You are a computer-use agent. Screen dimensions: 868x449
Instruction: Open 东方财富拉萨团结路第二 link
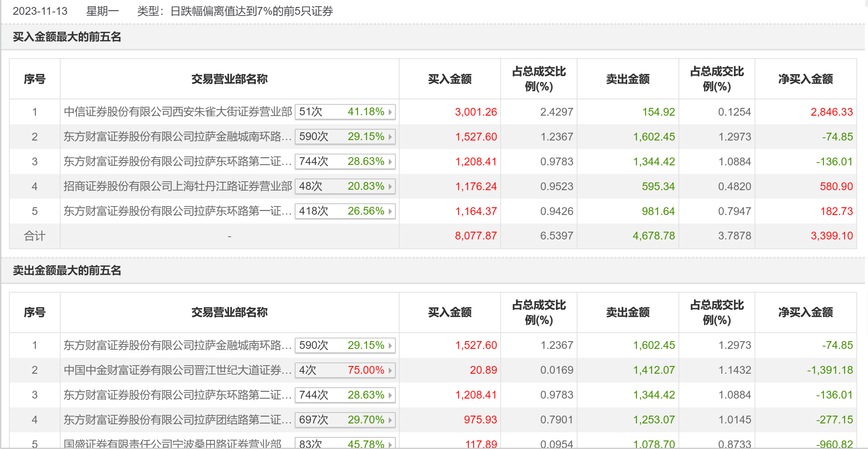178,420
